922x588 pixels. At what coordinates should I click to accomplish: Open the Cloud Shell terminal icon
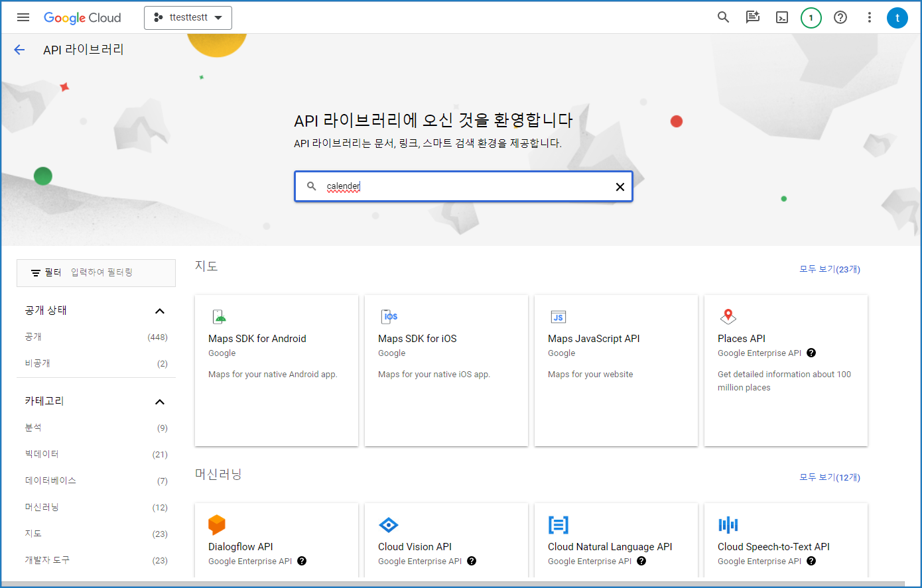781,17
